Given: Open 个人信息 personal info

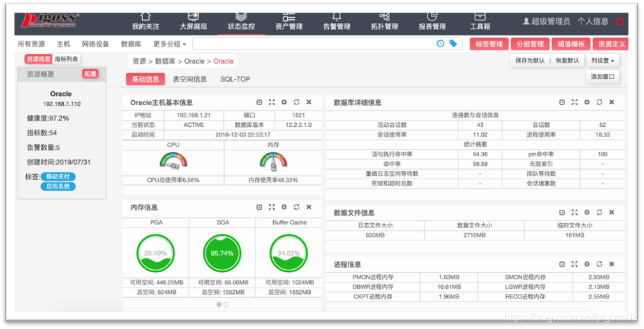Looking at the screenshot, I should pos(593,21).
